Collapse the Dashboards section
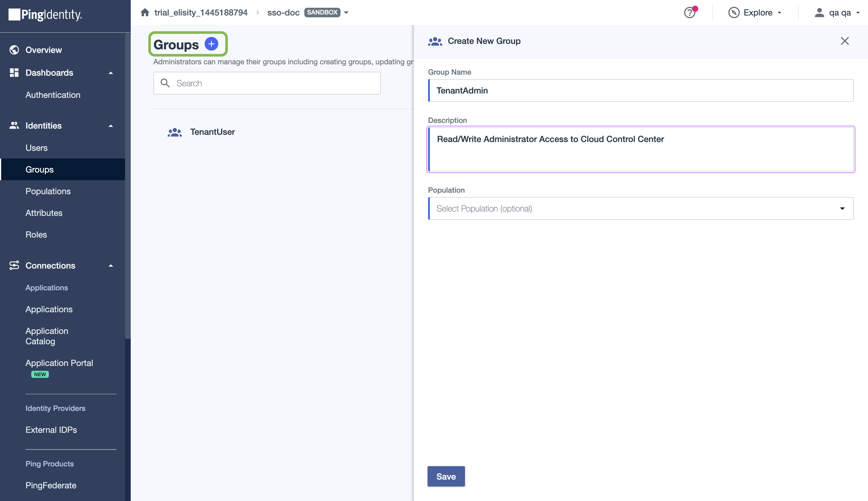Screen dimensions: 868x501 coord(111,73)
